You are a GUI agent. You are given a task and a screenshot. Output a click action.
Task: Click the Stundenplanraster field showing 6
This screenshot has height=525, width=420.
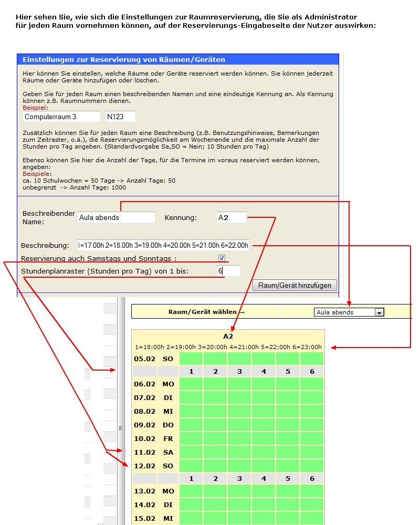coord(228,271)
